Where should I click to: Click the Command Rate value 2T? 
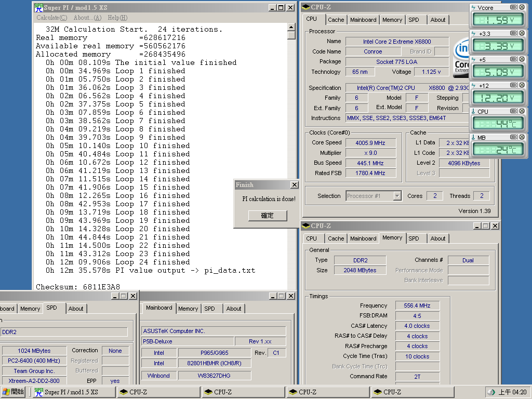tap(417, 377)
